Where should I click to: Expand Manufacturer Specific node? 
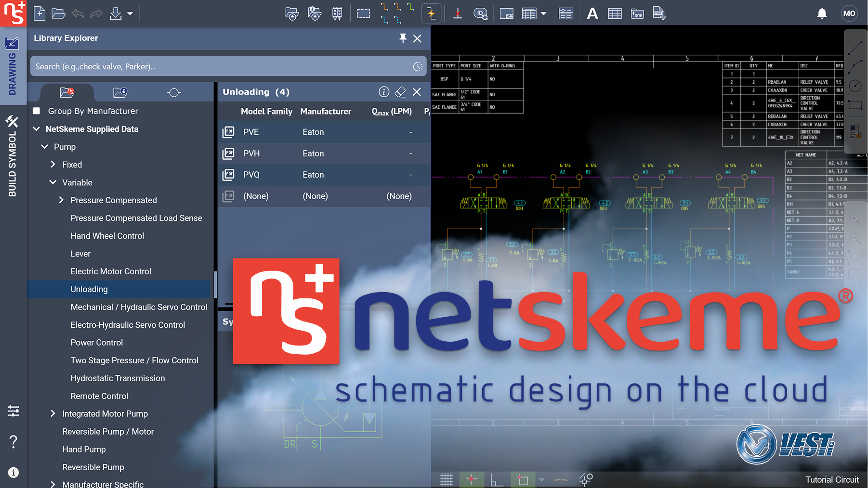[53, 484]
